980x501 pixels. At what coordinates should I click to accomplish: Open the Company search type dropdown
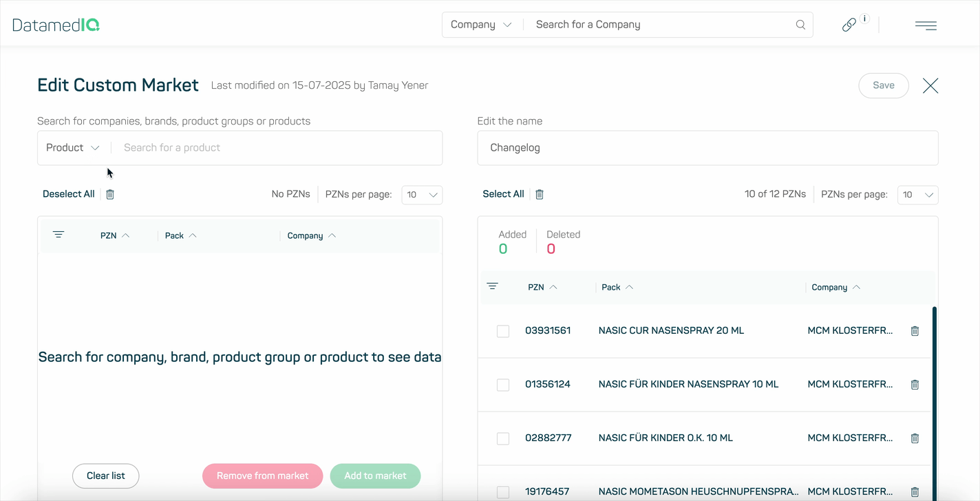pyautogui.click(x=481, y=24)
